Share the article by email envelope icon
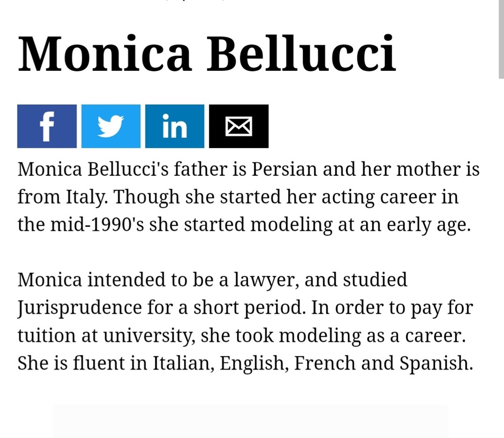This screenshot has width=504, height=438. [x=239, y=126]
